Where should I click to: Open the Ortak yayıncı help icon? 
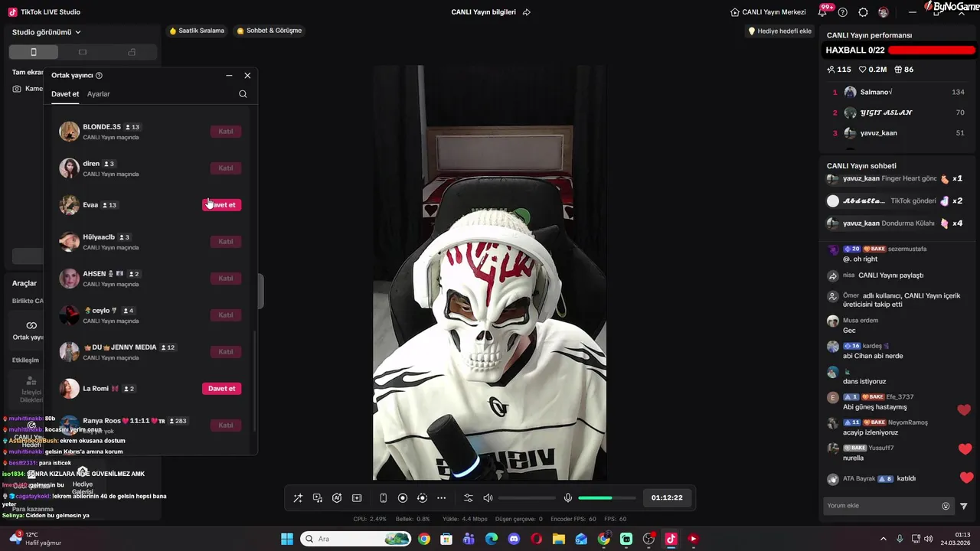pos(99,76)
